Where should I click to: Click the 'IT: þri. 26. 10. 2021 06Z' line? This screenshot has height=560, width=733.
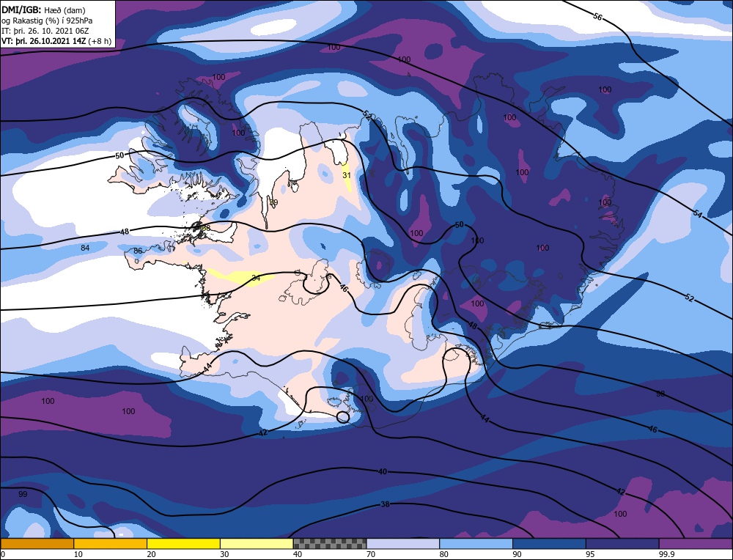[x=45, y=31]
